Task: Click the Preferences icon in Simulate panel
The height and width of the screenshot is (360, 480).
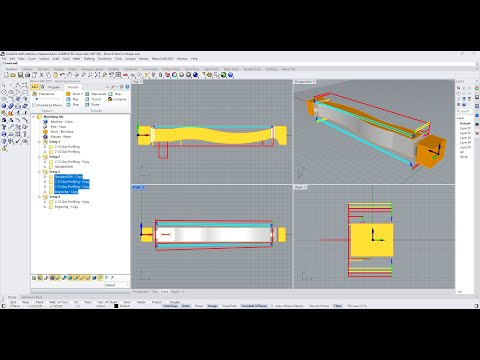Action: click(x=34, y=94)
